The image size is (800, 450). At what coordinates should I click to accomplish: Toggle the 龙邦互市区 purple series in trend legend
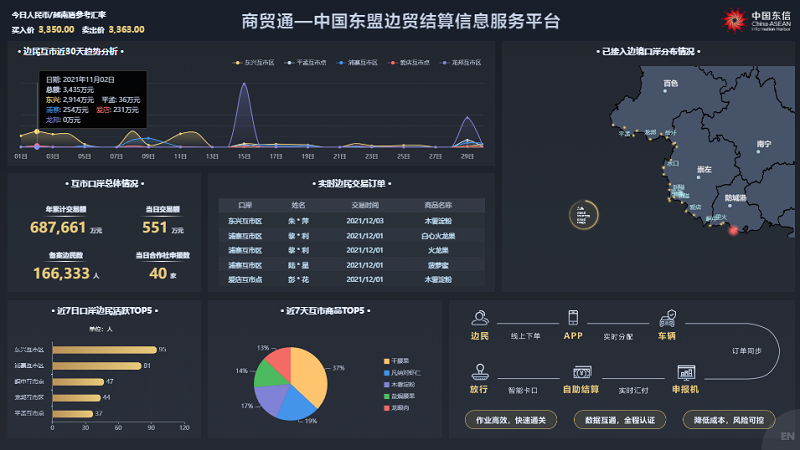(461, 62)
